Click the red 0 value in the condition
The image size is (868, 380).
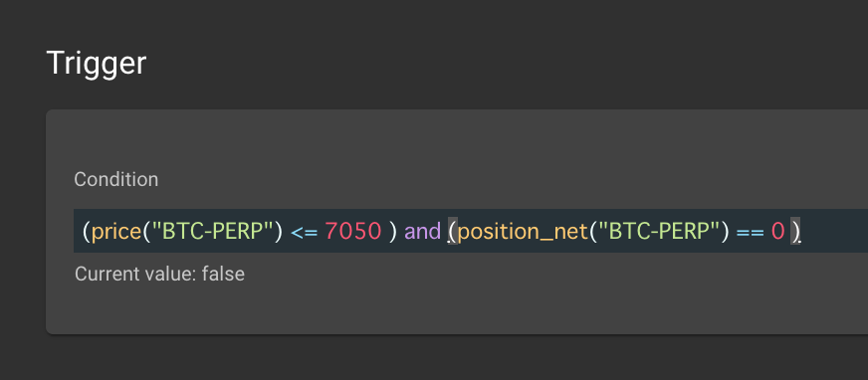(777, 231)
